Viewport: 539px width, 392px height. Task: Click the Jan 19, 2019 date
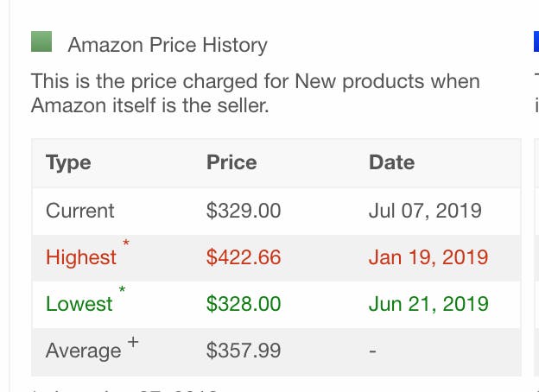[428, 257]
